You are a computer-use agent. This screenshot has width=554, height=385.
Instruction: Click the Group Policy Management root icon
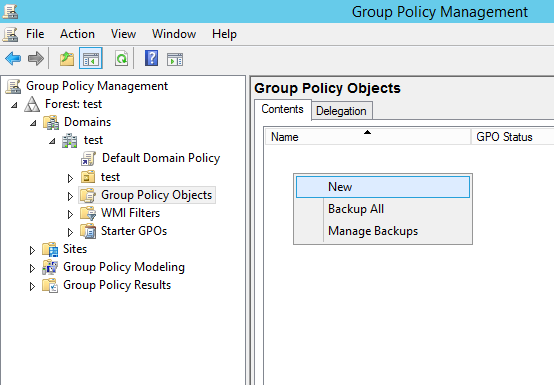pyautogui.click(x=13, y=87)
